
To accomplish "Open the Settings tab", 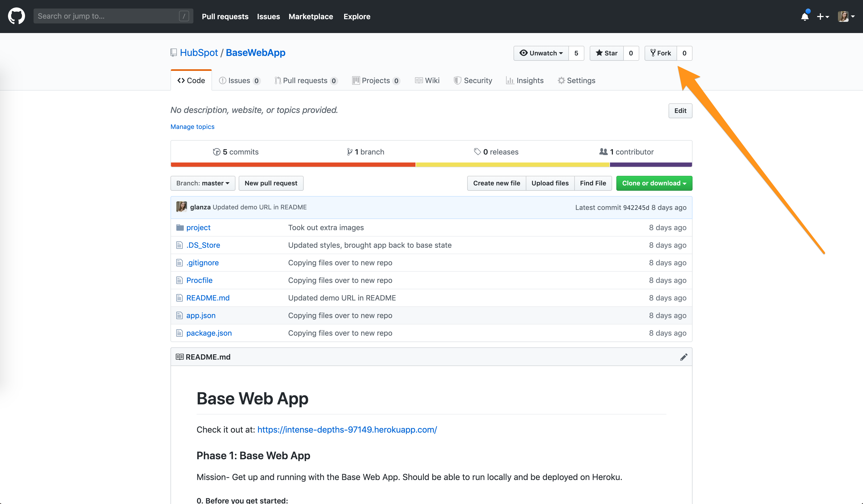I will point(576,80).
